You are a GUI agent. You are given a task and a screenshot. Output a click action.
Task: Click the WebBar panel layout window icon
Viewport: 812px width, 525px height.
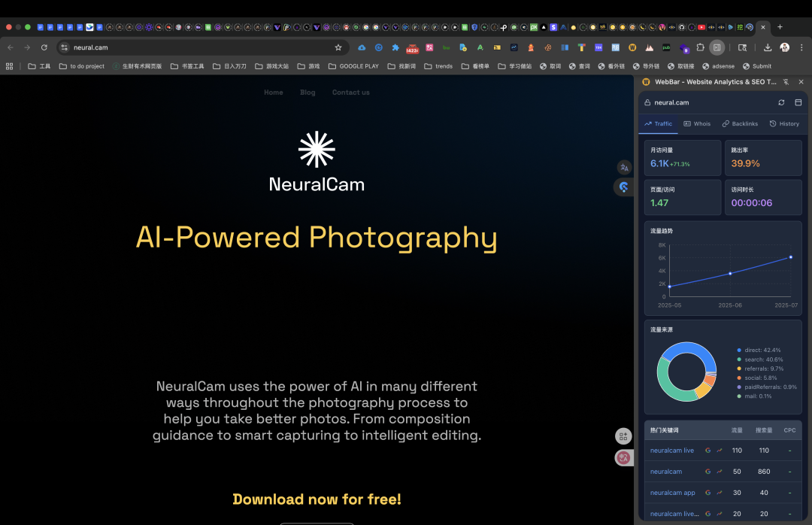[x=798, y=102]
